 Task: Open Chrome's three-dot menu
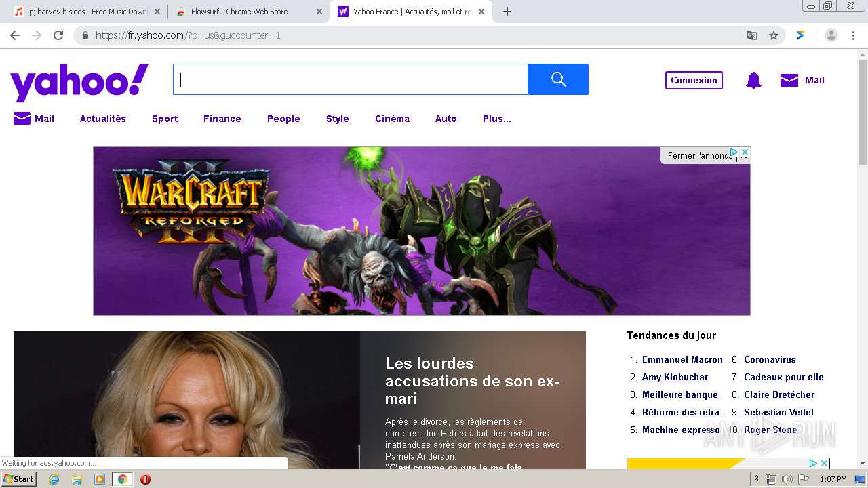[x=853, y=35]
